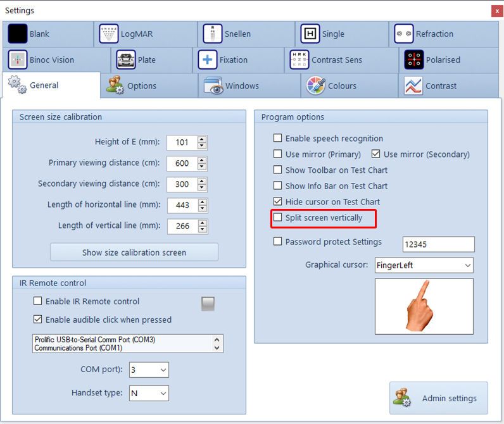Image resolution: width=504 pixels, height=424 pixels.
Task: Click the password field containing 12345
Action: click(438, 244)
